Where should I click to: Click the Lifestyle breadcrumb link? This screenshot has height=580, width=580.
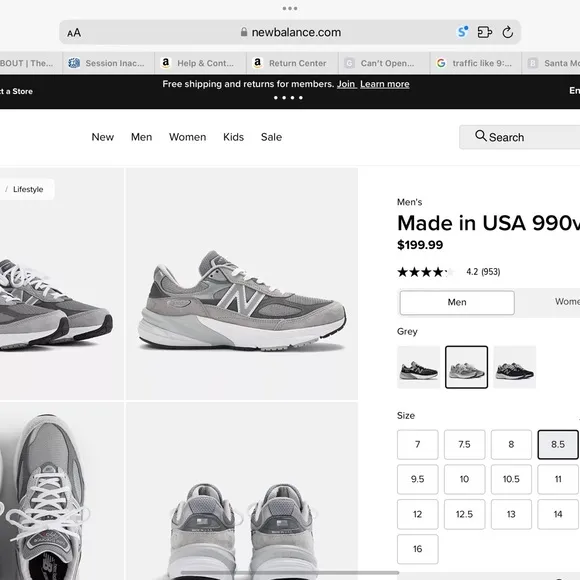point(28,189)
